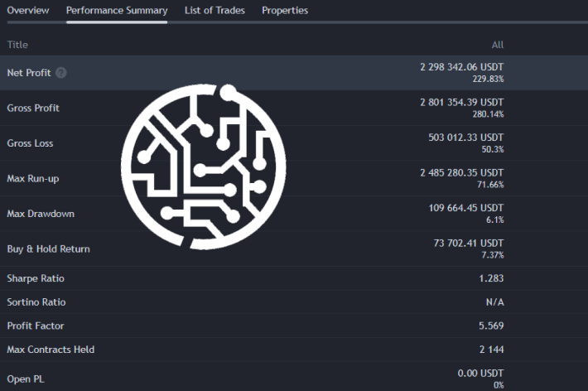588x391 pixels.
Task: Click the All column header
Action: [x=497, y=45]
